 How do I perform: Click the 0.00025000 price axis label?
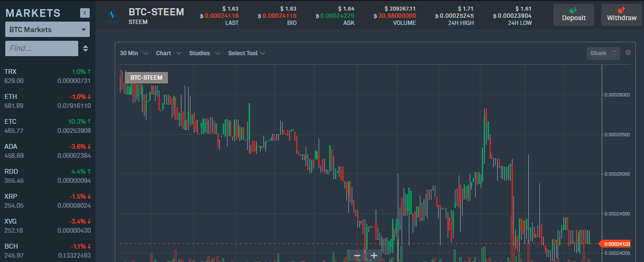[616, 174]
